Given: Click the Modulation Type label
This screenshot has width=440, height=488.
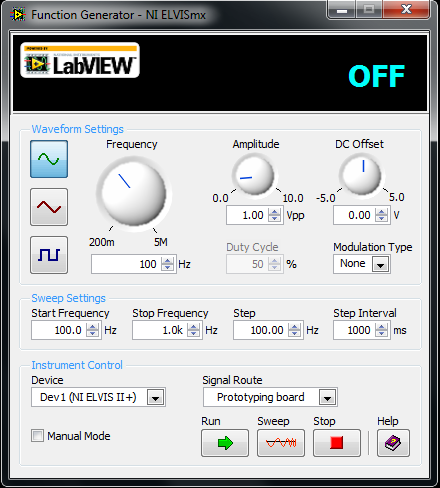Looking at the screenshot, I should [x=373, y=247].
